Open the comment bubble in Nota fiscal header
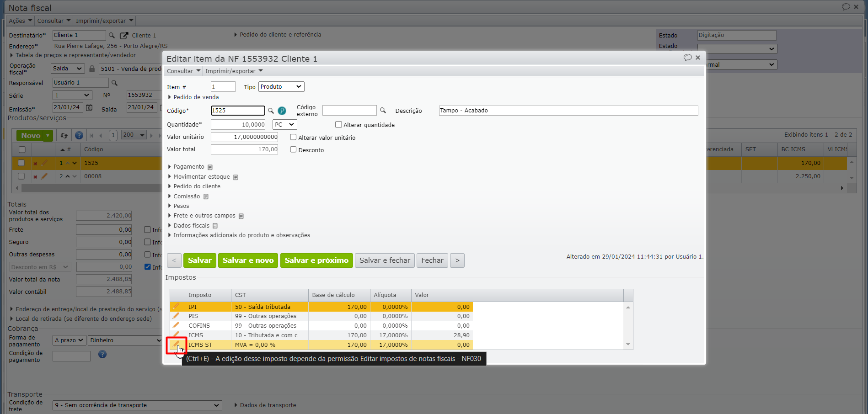The height and width of the screenshot is (414, 868). [846, 7]
